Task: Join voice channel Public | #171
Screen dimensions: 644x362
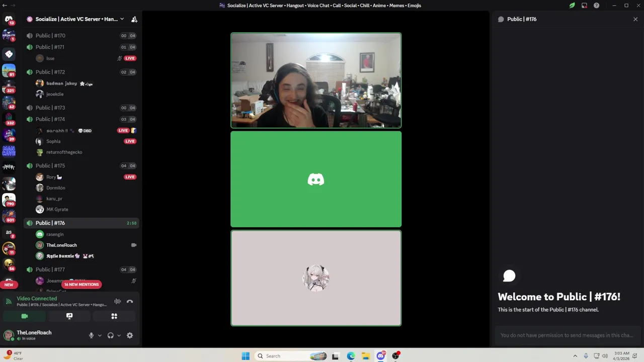Action: [x=80, y=47]
